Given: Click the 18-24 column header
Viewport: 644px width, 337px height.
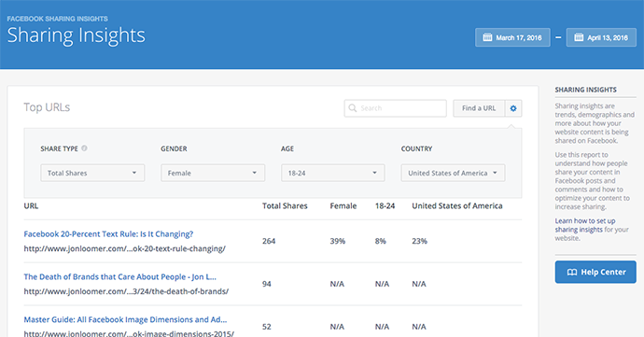Looking at the screenshot, I should pos(385,206).
